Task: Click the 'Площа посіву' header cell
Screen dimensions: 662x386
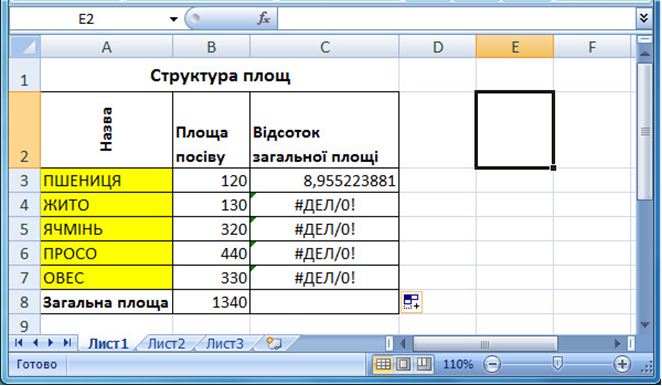Action: click(211, 130)
